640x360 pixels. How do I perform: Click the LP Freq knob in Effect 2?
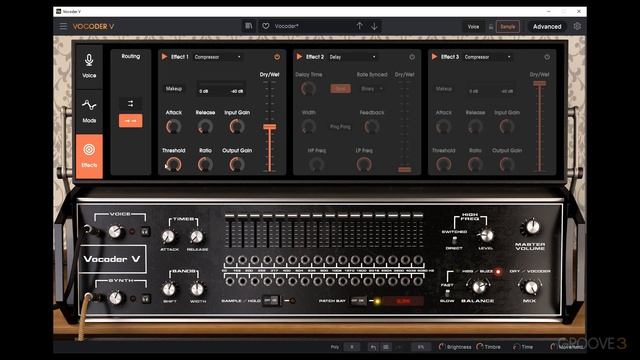pyautogui.click(x=364, y=164)
